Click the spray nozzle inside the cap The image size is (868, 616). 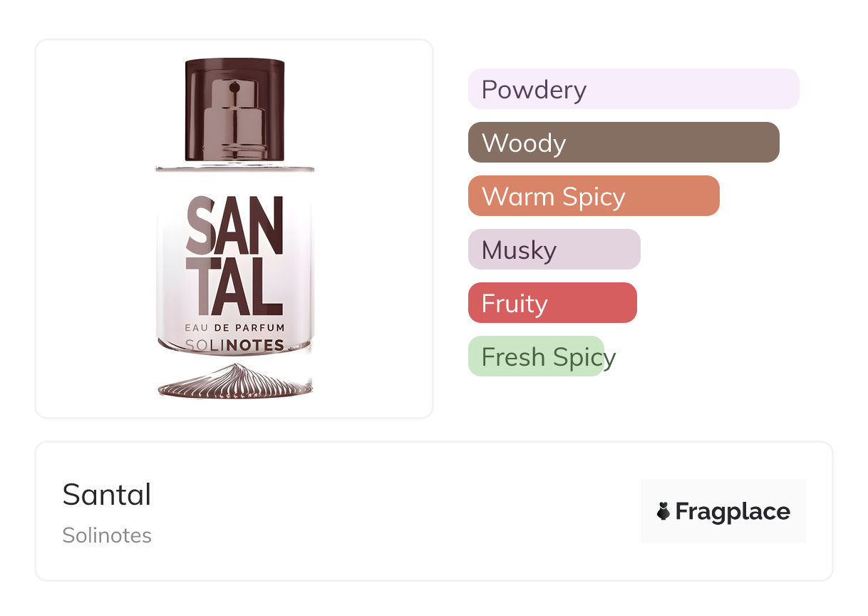point(234,107)
